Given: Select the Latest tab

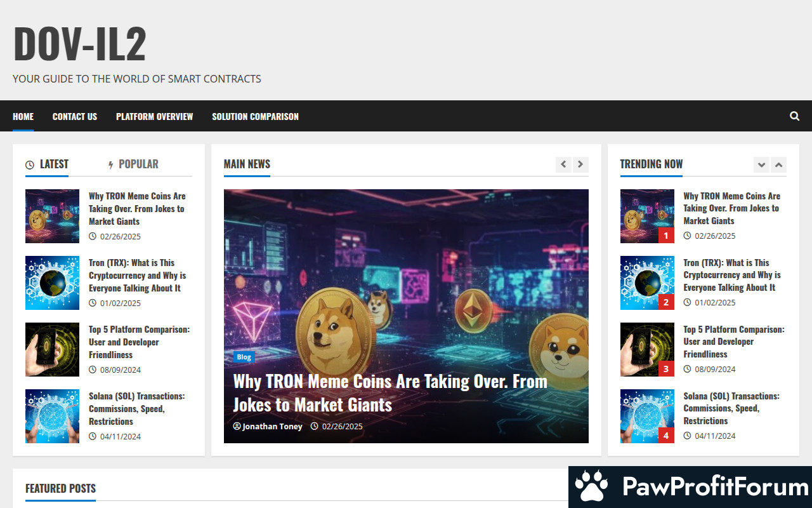Looking at the screenshot, I should (x=54, y=164).
